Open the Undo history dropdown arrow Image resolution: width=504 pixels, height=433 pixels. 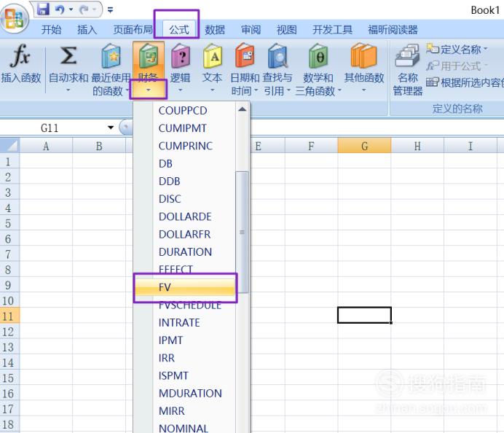tap(71, 9)
